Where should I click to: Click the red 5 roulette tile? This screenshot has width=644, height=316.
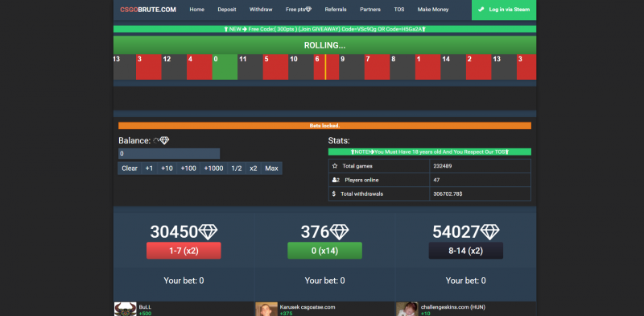coord(275,67)
